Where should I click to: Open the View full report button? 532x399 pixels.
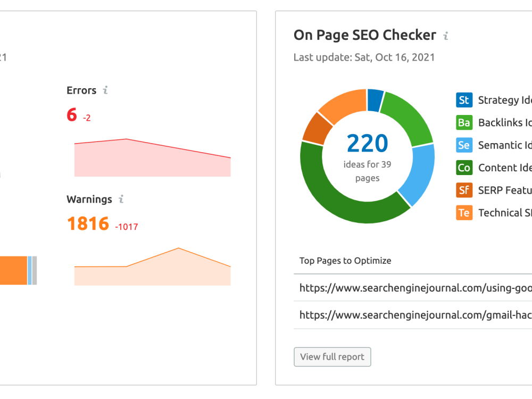[x=332, y=357]
